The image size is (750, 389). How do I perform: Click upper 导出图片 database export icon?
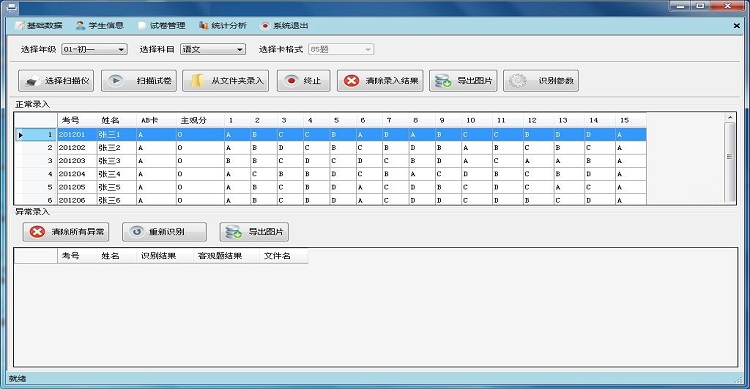pos(463,81)
